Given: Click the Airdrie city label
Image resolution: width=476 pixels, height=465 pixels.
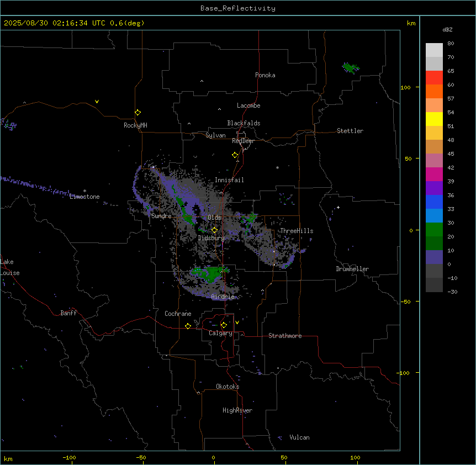Looking at the screenshot, I should tap(223, 297).
